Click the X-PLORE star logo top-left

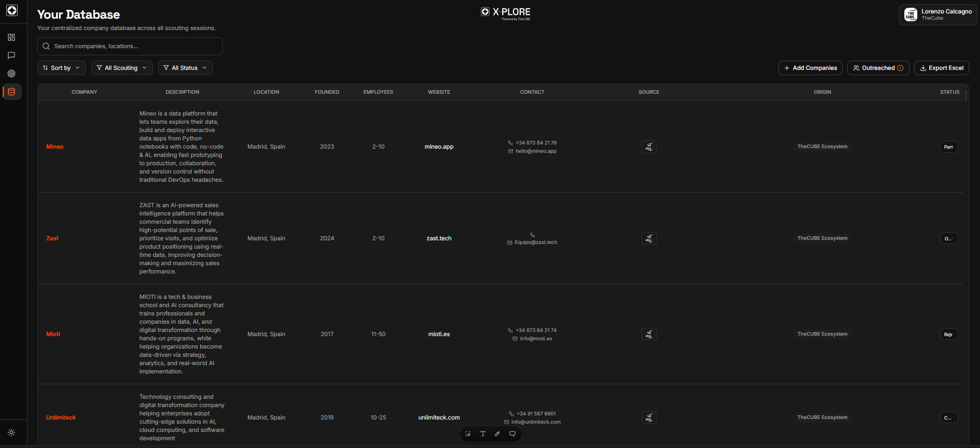(x=12, y=10)
